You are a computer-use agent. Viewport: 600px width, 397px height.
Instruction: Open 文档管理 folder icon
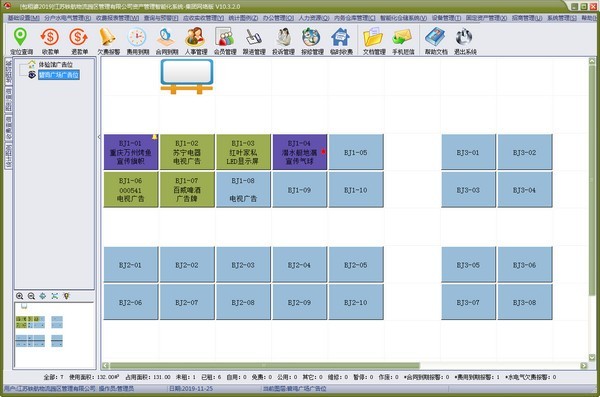374,41
